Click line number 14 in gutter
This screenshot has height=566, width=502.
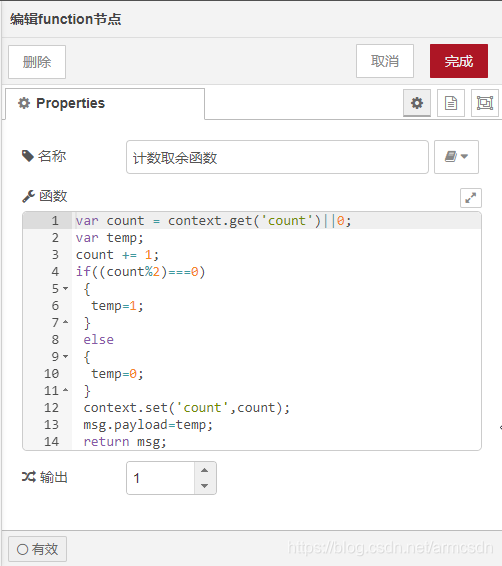pyautogui.click(x=51, y=441)
